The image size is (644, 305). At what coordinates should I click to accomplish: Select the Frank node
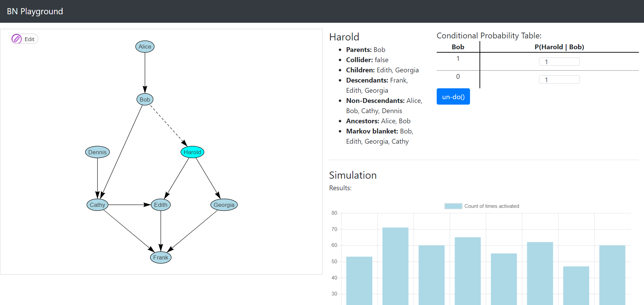(x=161, y=257)
